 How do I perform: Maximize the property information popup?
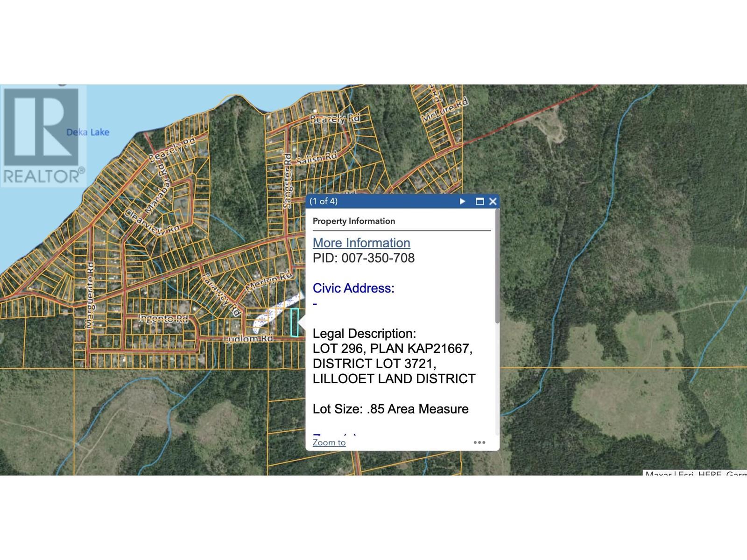click(479, 201)
